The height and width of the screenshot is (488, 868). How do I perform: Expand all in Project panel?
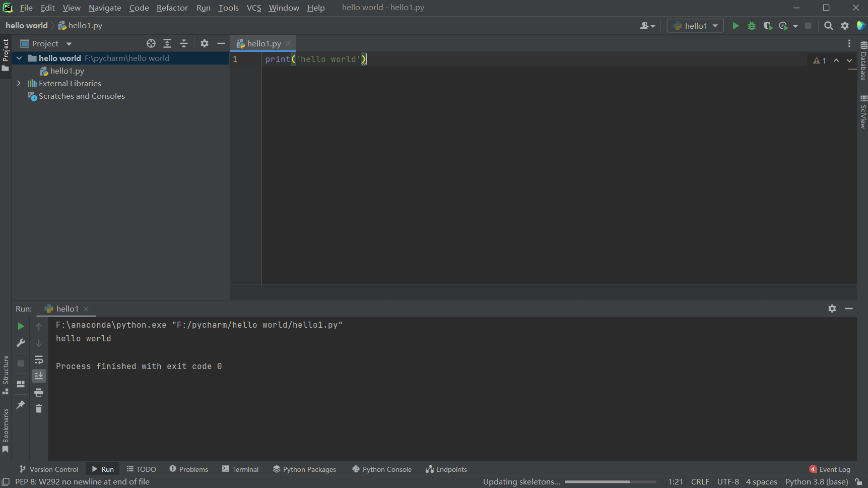167,43
